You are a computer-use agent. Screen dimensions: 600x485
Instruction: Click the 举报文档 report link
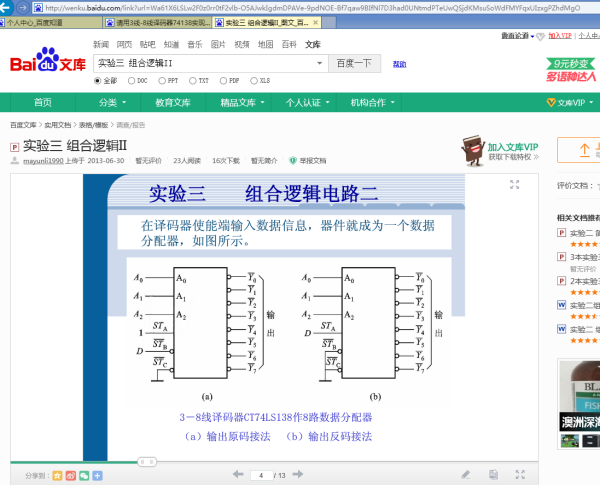tap(313, 161)
